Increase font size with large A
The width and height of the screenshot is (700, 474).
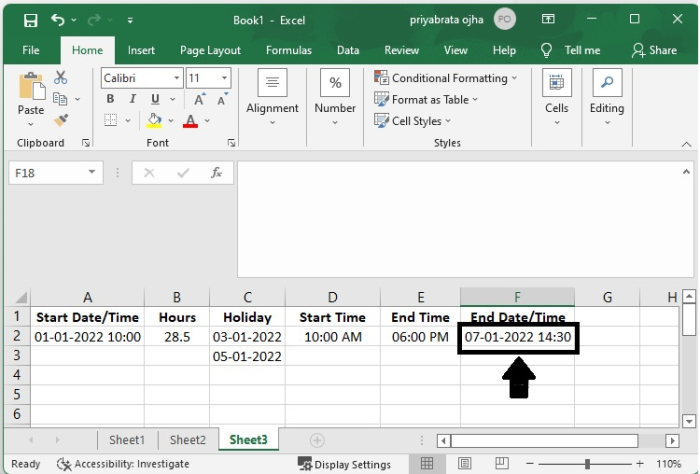click(x=200, y=99)
